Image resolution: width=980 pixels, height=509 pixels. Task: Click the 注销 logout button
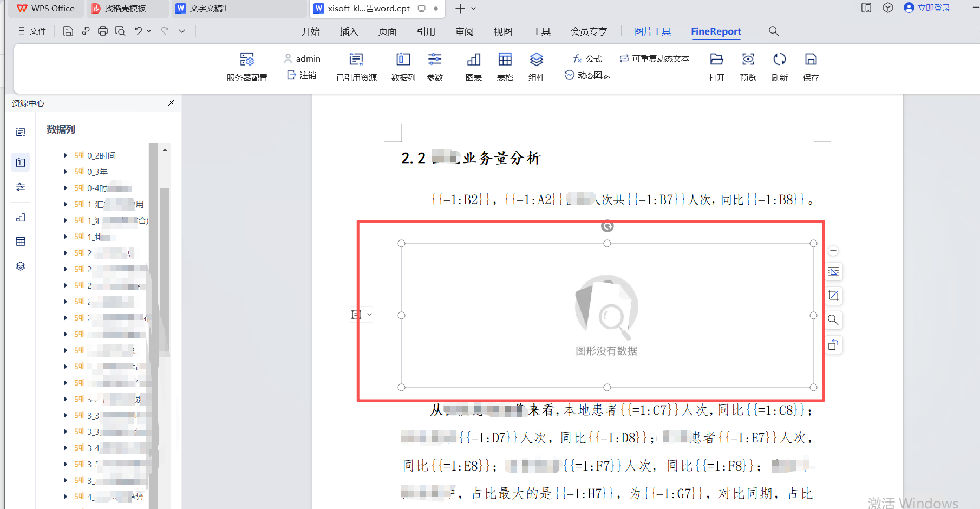302,75
